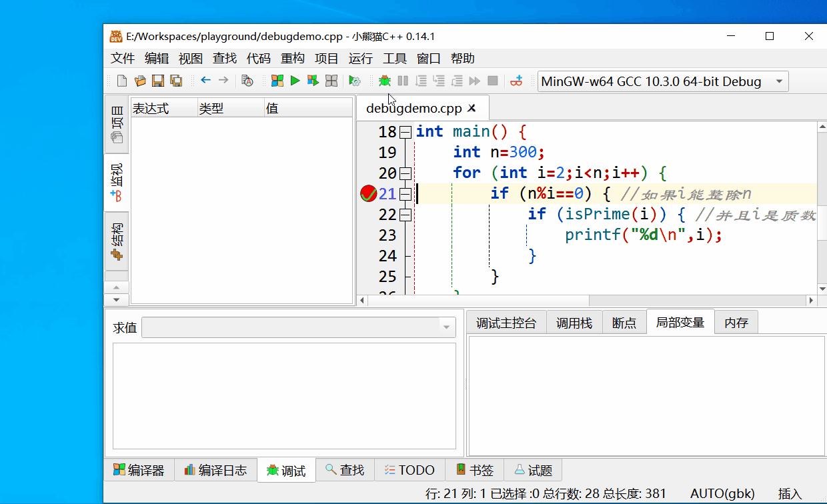Open the 编译日志 bottom panel tab
The image size is (827, 504).
pyautogui.click(x=215, y=470)
